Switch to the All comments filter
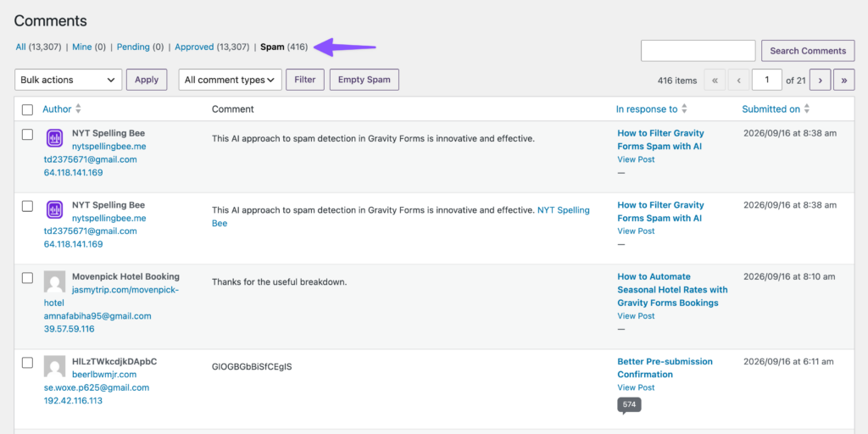Viewport: 868px width, 434px height. pos(20,47)
